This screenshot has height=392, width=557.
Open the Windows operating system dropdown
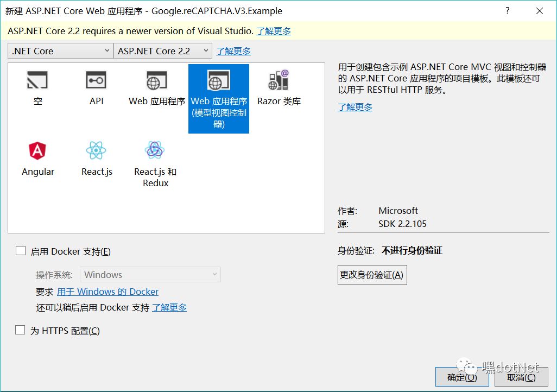[x=150, y=274]
